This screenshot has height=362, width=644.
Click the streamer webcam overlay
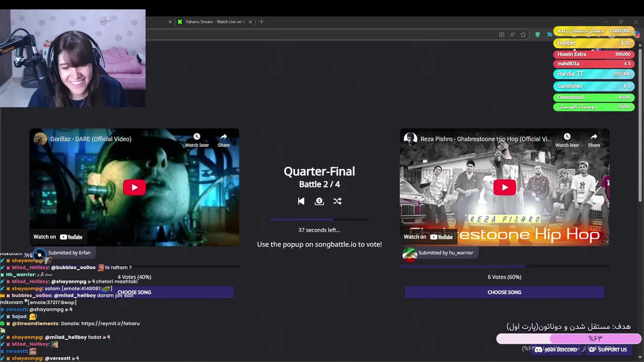pos(73,58)
